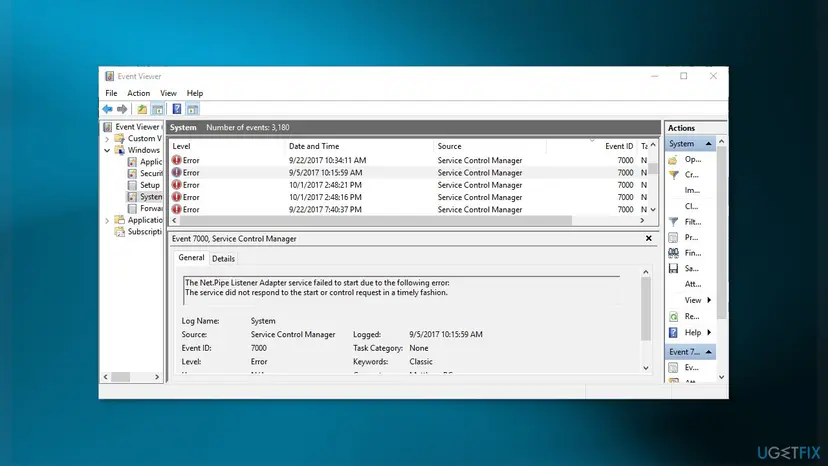Screen dimensions: 828x466
Task: Open the Help menu
Action: (x=195, y=93)
